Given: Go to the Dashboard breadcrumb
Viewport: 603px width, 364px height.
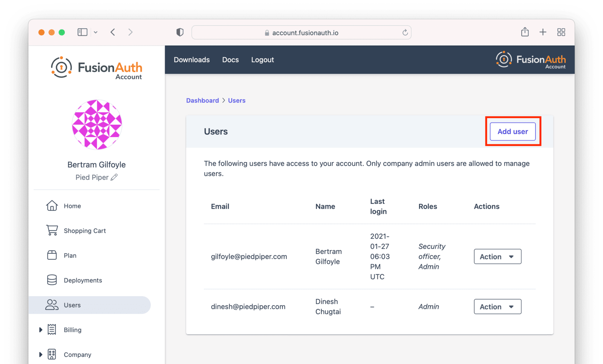Looking at the screenshot, I should pos(202,100).
